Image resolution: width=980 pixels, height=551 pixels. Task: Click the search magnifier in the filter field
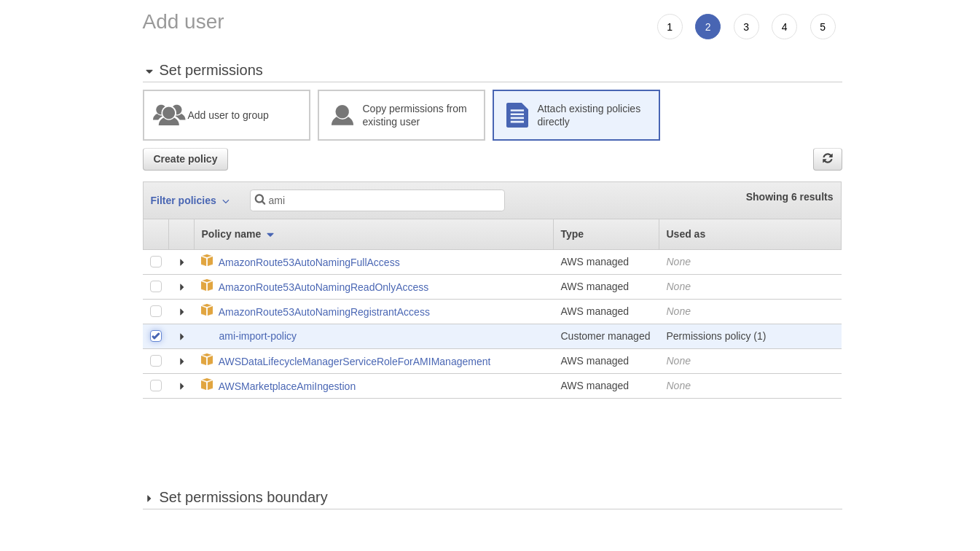click(260, 200)
